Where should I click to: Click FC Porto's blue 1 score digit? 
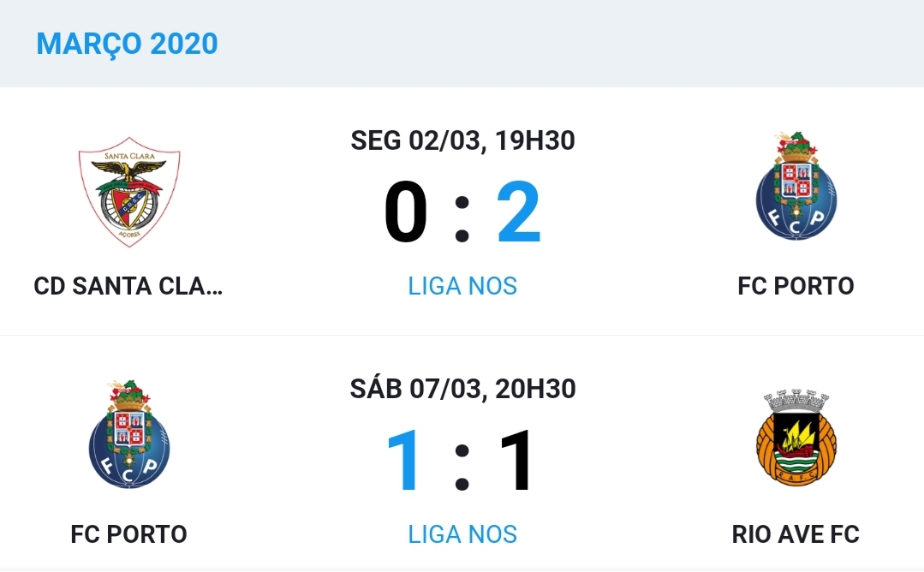coord(405,461)
